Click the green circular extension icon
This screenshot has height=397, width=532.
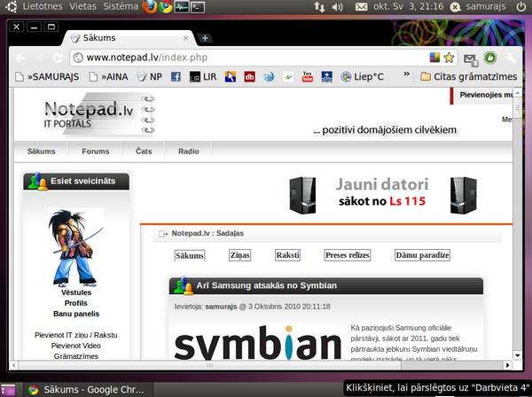pos(490,58)
